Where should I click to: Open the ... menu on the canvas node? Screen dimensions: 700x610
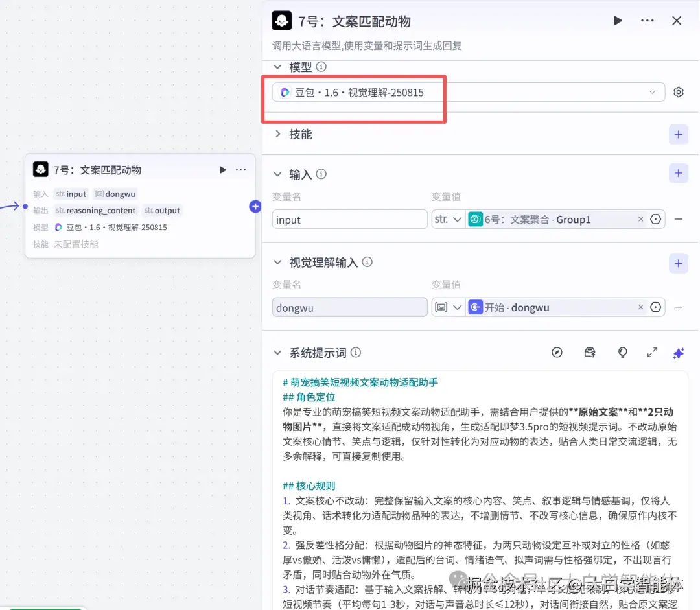click(240, 169)
